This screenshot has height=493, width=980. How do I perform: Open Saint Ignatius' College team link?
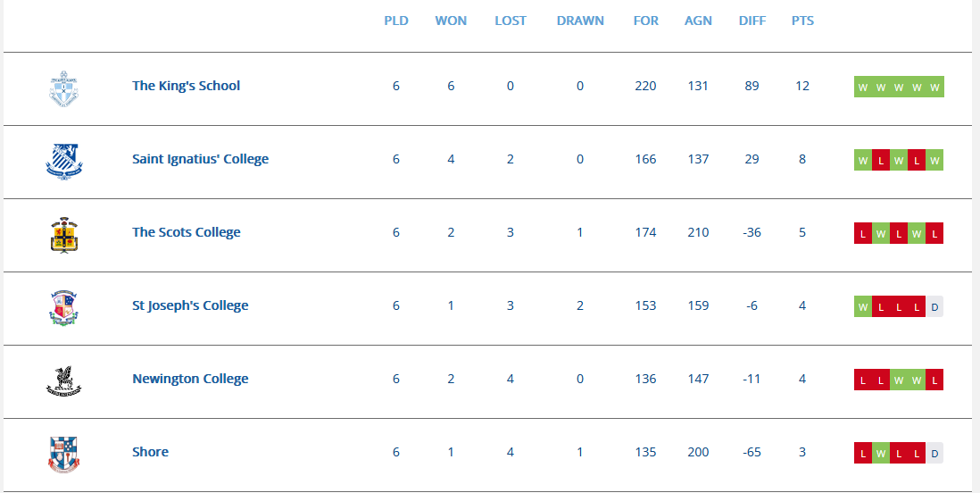point(201,159)
